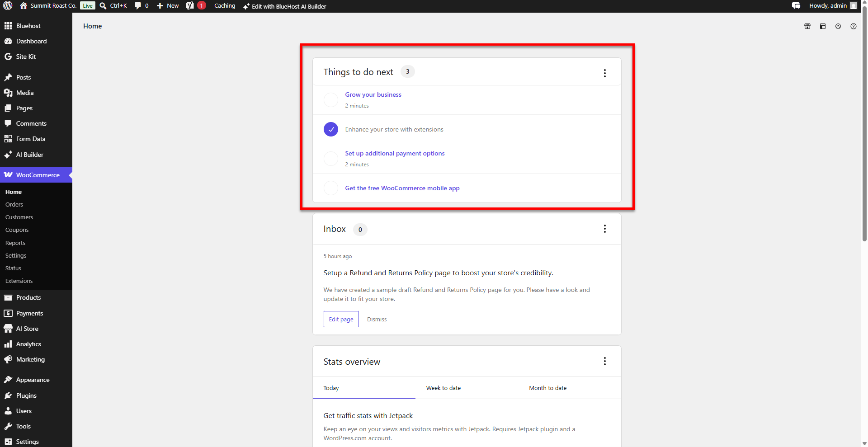
Task: Click the WordPress logo in admin bar
Action: point(8,6)
